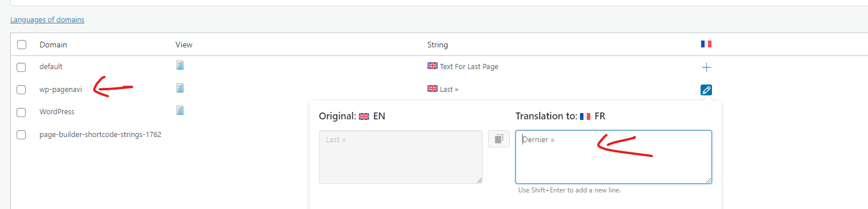Copy original text to translation with copy icon
Image resolution: width=868 pixels, height=209 pixels.
click(499, 139)
